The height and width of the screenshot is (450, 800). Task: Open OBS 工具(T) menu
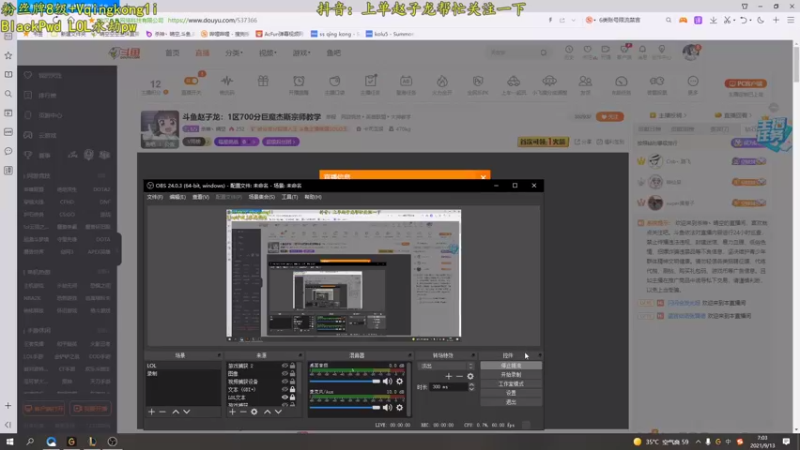[x=290, y=197]
